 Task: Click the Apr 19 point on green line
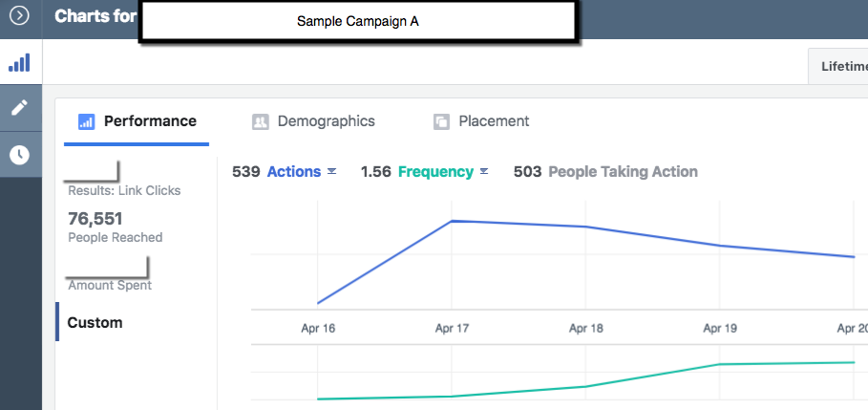[x=718, y=364]
